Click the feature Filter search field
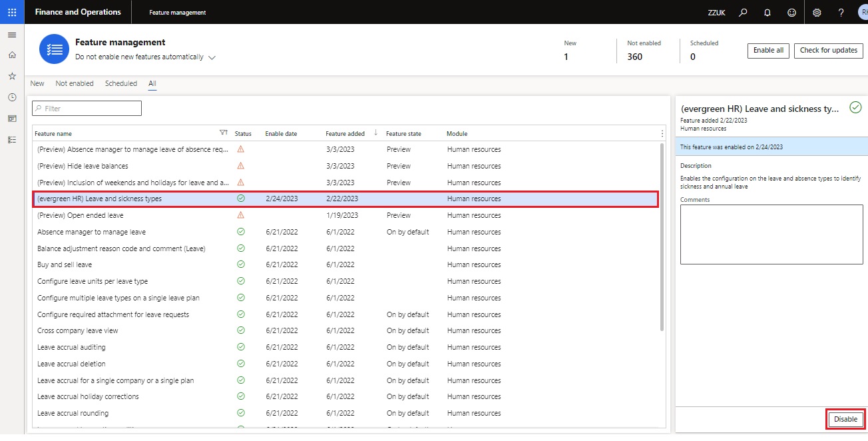Viewport: 868px width, 441px height. pos(87,107)
